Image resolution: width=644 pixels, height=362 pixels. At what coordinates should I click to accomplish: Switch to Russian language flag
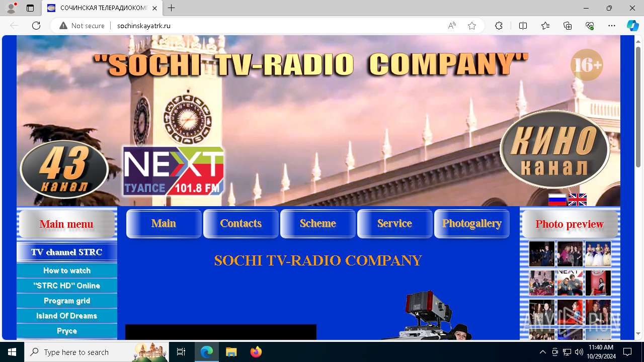tap(557, 200)
